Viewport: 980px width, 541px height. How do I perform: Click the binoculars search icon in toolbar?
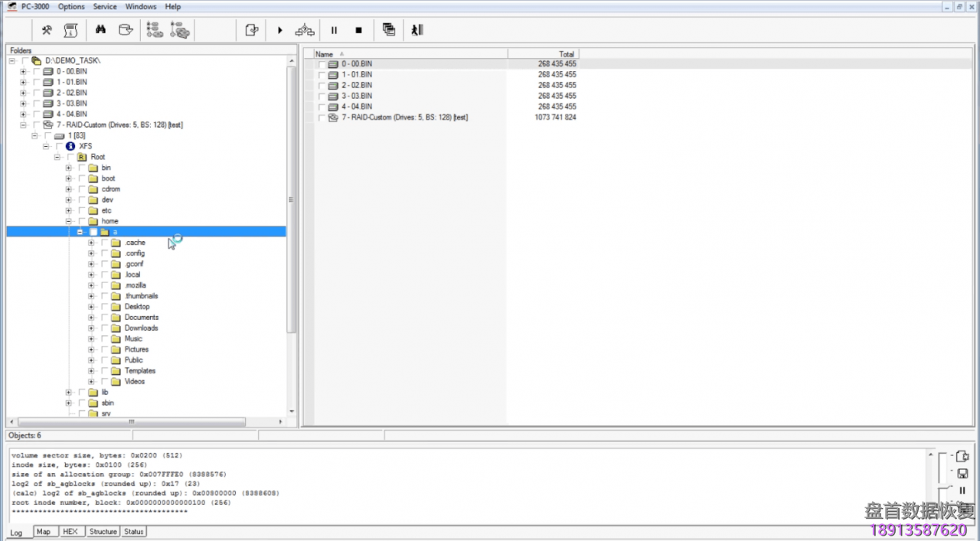[100, 30]
